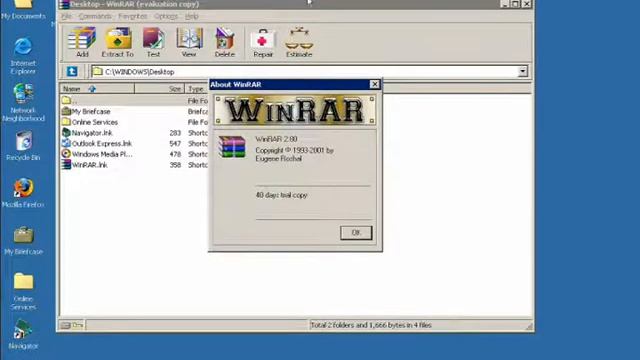This screenshot has width=640, height=360.
Task: Click the Online Services folder icon in list
Action: (x=66, y=122)
